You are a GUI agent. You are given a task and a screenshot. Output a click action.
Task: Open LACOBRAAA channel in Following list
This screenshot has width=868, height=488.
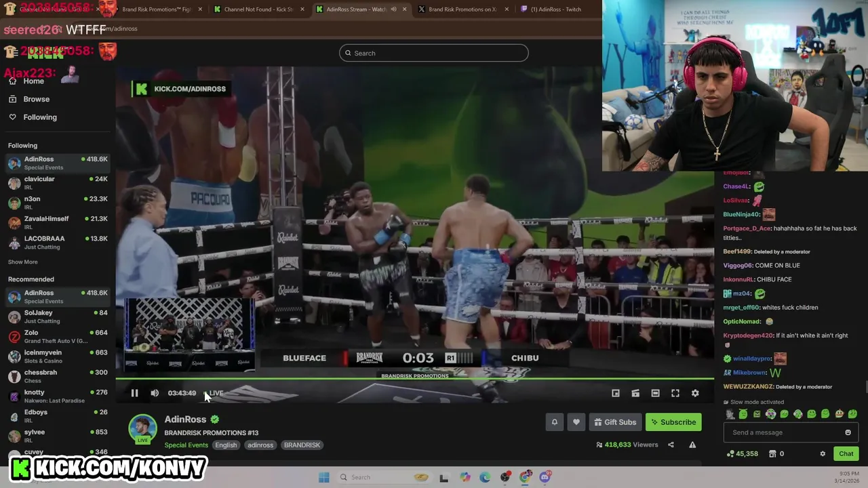58,243
